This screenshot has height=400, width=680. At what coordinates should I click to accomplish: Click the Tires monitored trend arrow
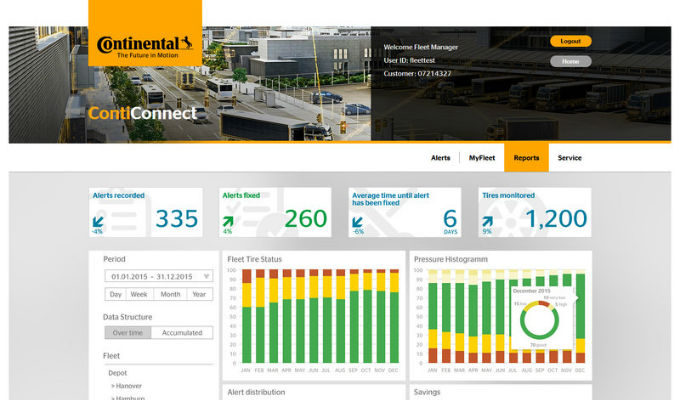point(487,221)
